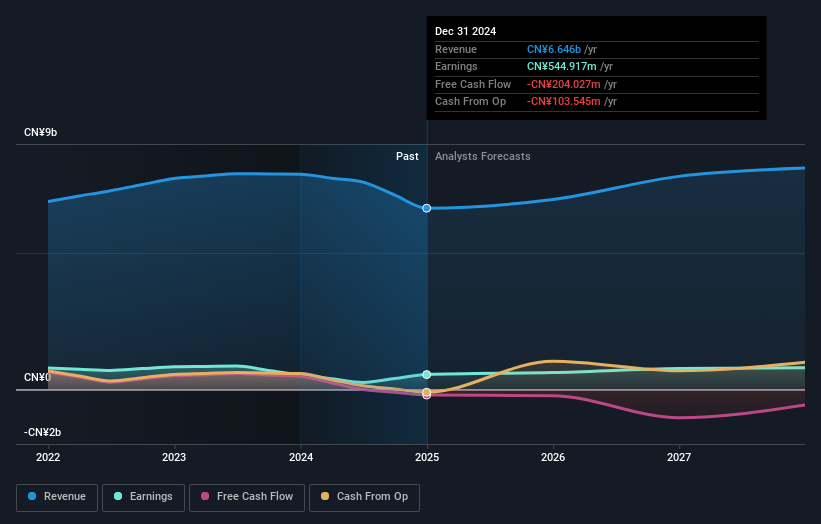This screenshot has width=821, height=524.
Task: Click the 2023 x-axis label
Action: tap(174, 458)
